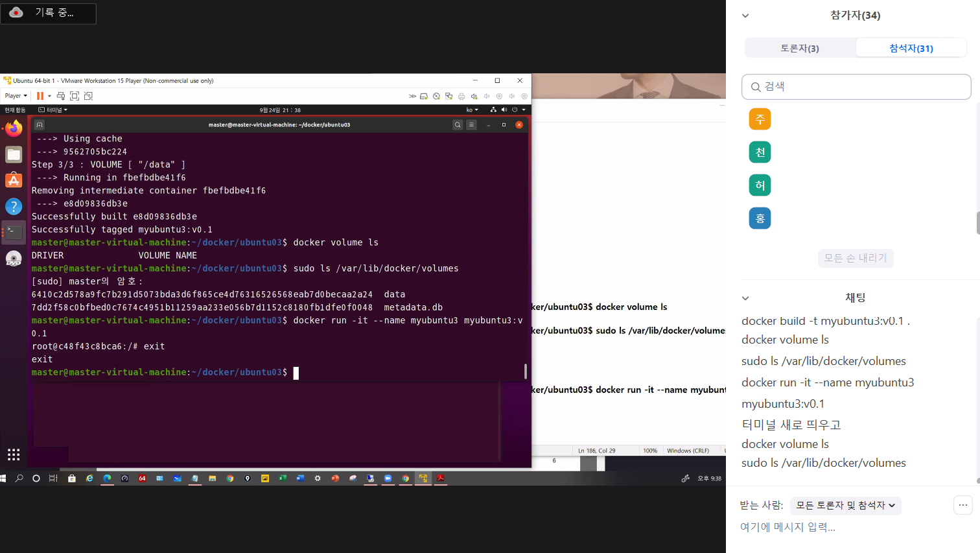The width and height of the screenshot is (980, 553).
Task: Open Firefox from the Ubuntu dock
Action: pyautogui.click(x=14, y=128)
